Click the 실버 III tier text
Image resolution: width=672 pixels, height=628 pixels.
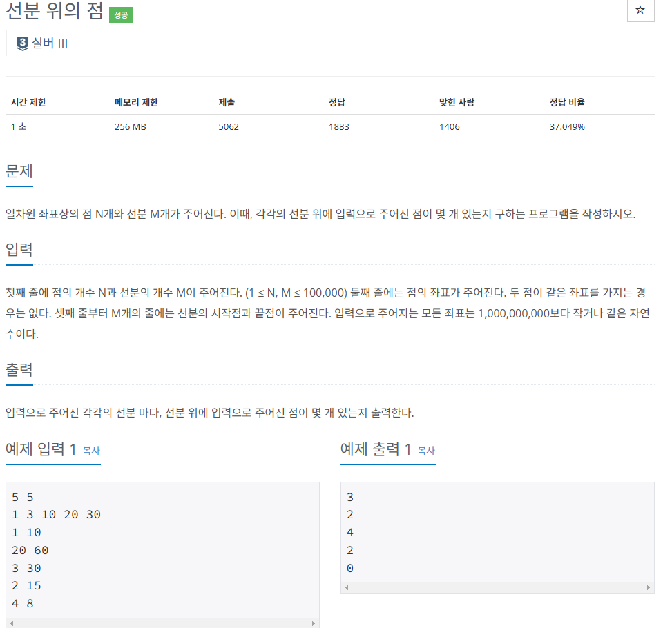(50, 43)
